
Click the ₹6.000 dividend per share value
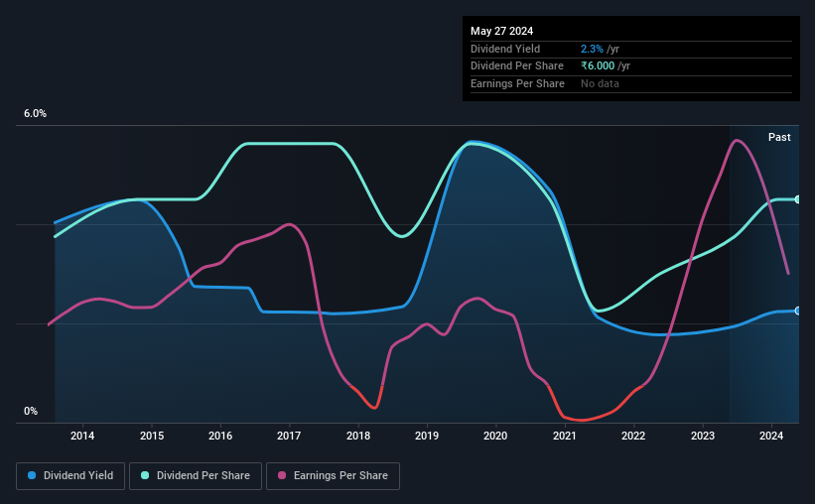(x=598, y=66)
